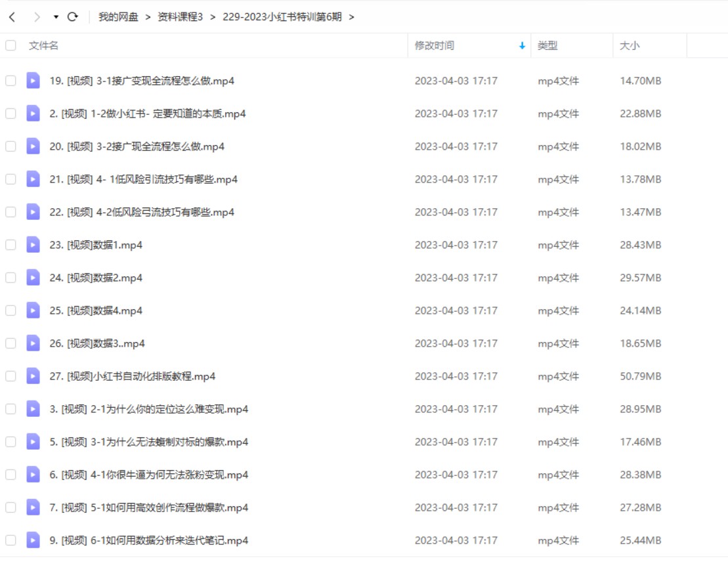Select file name 27. [视频]小红书自动化排版教程.mp4
The width and height of the screenshot is (728, 562).
(x=133, y=376)
